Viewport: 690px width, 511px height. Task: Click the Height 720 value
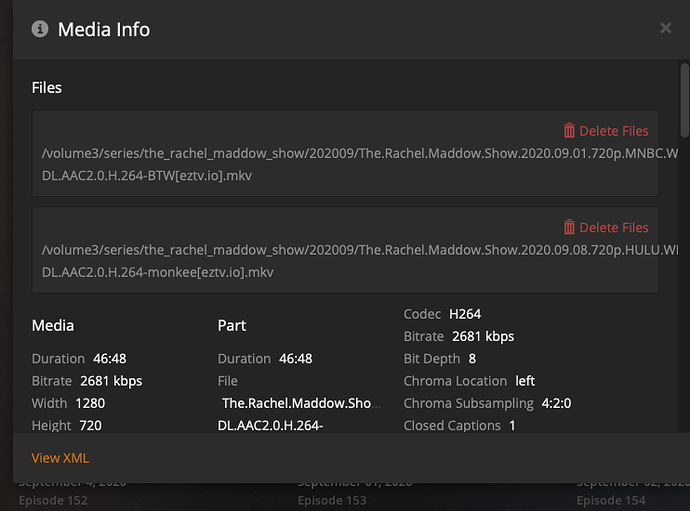88,425
